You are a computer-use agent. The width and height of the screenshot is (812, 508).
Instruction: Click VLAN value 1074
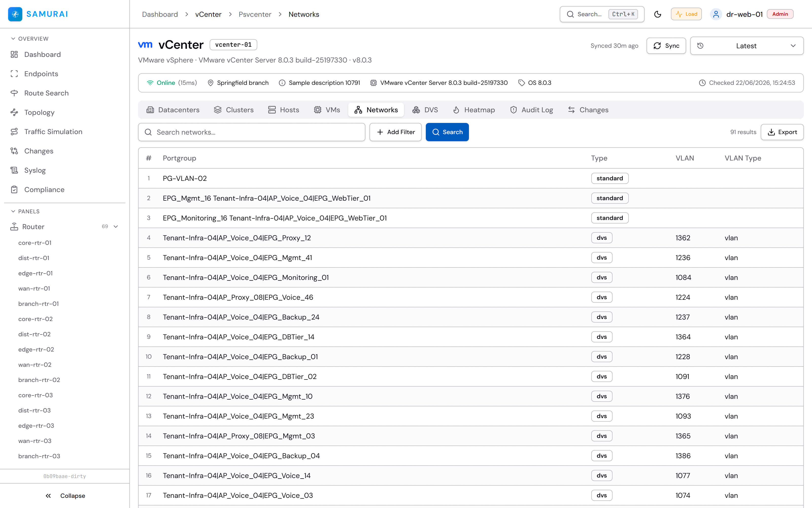[683, 495]
